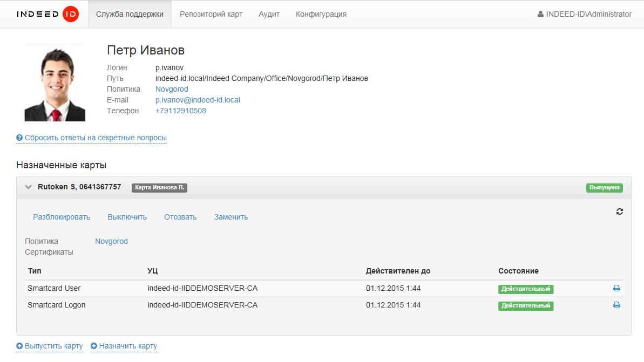Image resolution: width=644 pixels, height=362 pixels.
Task: Click the question icon beside Сбросить ответы
Action: pos(19,138)
